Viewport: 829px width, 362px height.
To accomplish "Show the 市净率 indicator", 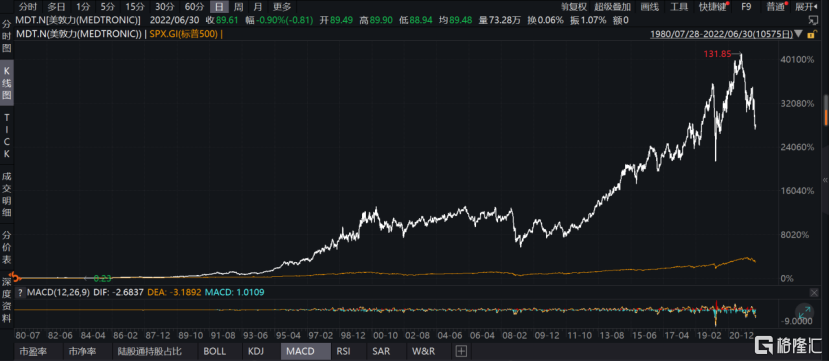I will point(82,351).
